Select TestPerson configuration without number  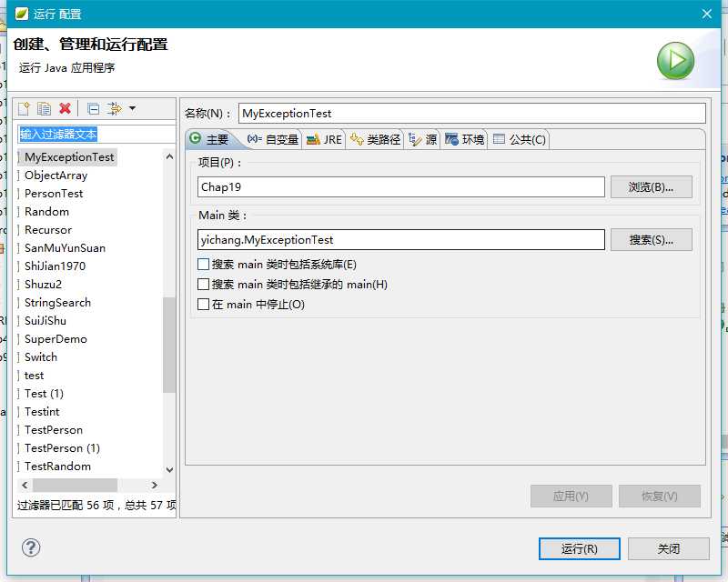(54, 430)
